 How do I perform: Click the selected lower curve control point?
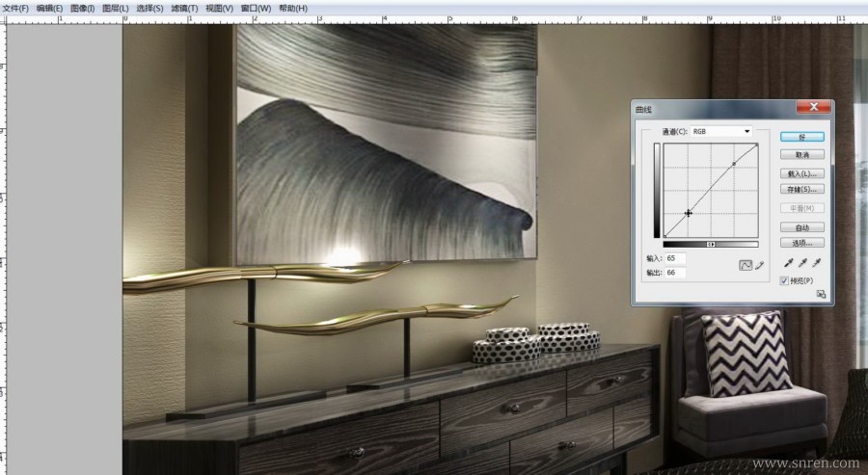tap(688, 213)
